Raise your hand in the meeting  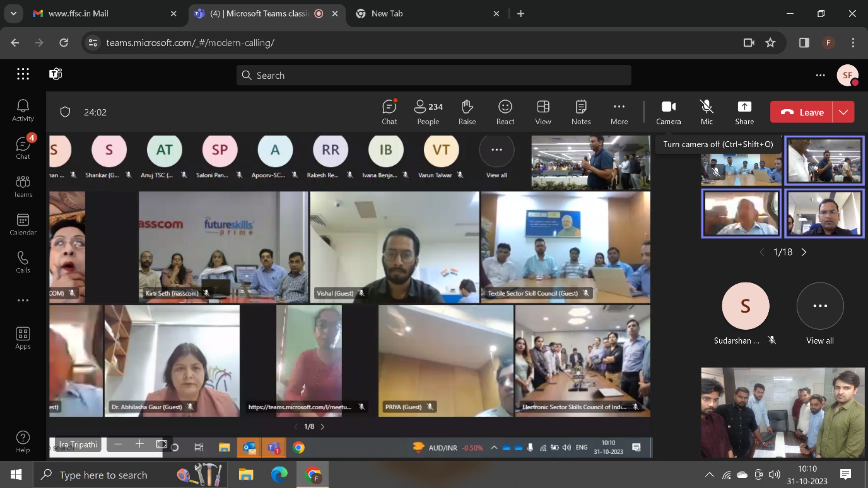click(467, 113)
